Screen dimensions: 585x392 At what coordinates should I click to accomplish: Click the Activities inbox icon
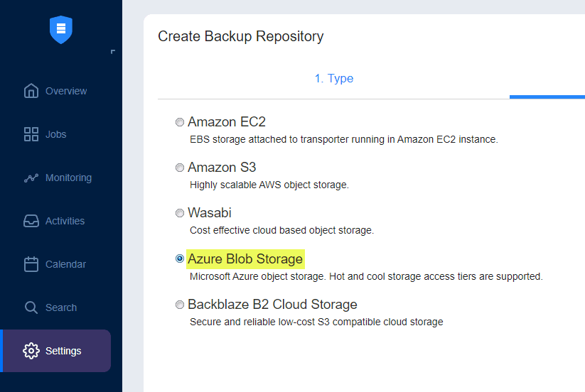click(x=31, y=221)
